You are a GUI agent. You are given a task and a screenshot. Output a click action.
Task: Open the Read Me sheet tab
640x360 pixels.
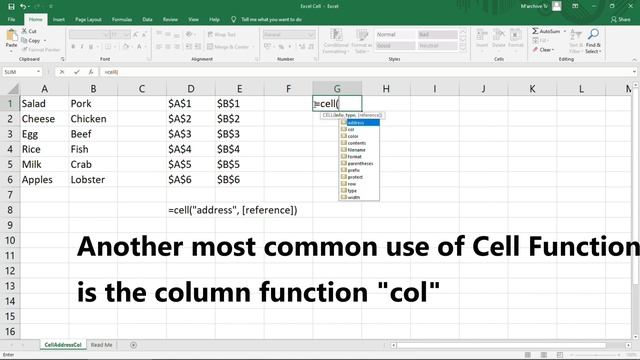coord(101,345)
